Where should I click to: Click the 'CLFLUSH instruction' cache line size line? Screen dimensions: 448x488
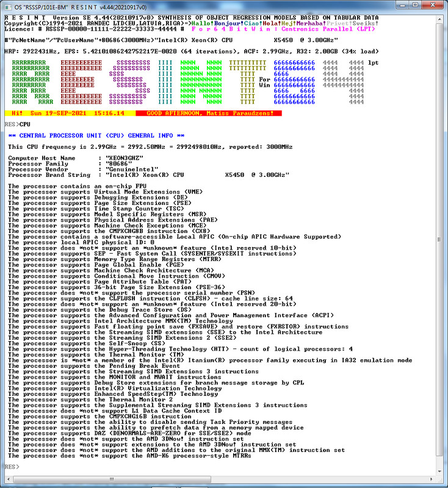coord(150,298)
